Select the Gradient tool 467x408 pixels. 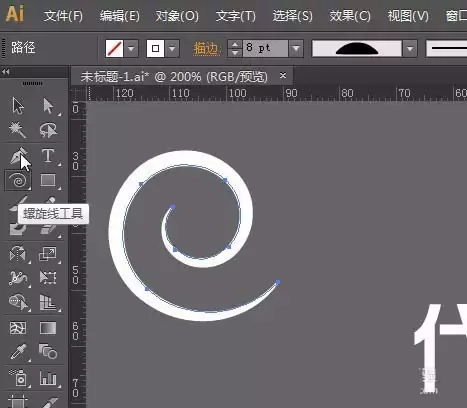tap(48, 328)
